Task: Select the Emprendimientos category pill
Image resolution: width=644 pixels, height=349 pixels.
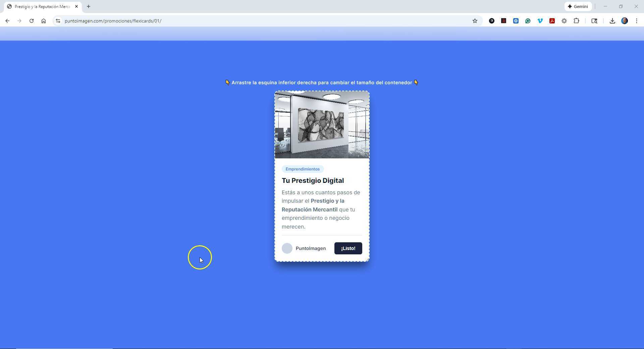Action: (x=302, y=169)
